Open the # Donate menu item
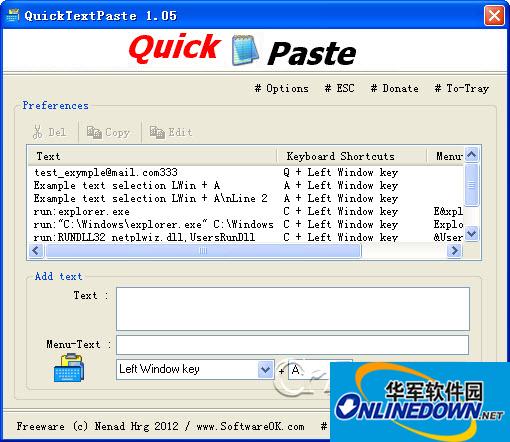 (395, 89)
